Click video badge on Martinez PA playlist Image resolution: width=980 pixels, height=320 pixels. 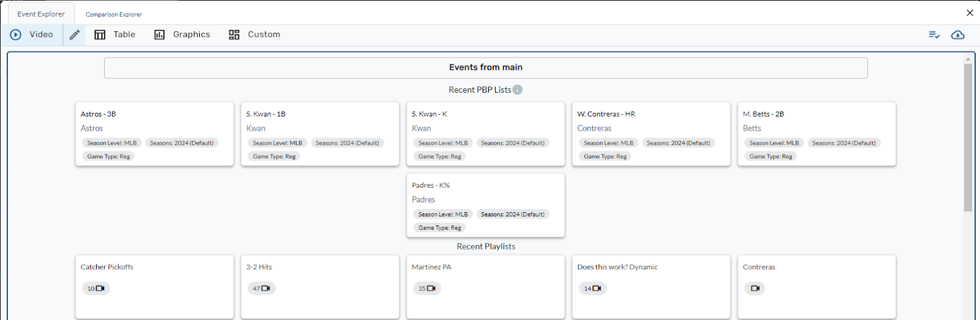coord(427,288)
